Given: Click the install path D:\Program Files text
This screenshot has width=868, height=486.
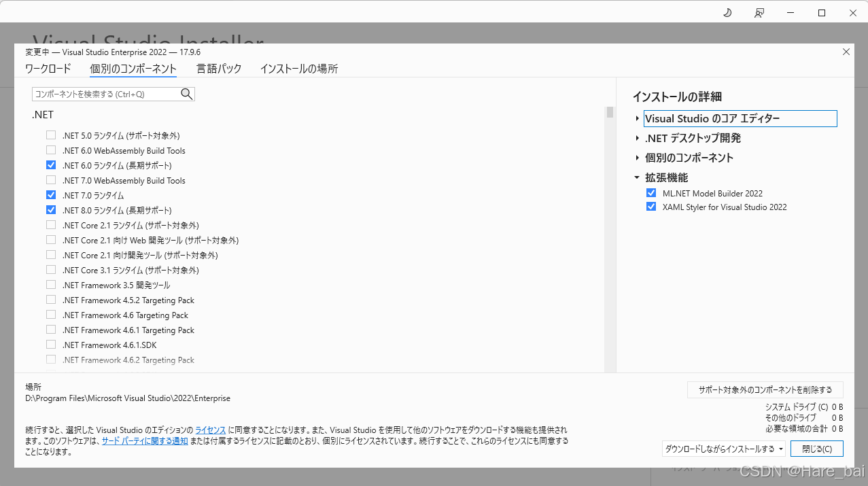Looking at the screenshot, I should click(128, 398).
